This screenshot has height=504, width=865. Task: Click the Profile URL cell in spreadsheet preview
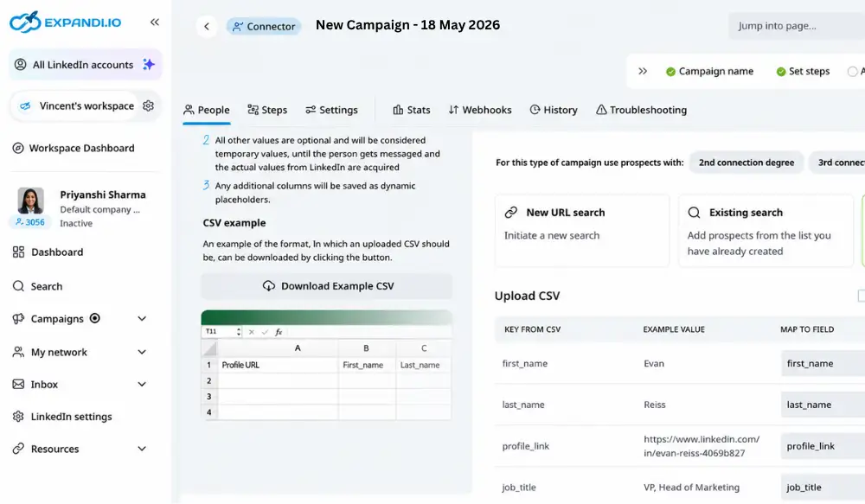point(277,365)
